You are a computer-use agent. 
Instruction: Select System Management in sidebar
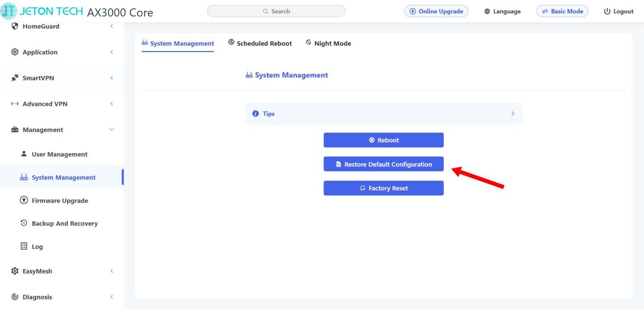[x=62, y=177]
